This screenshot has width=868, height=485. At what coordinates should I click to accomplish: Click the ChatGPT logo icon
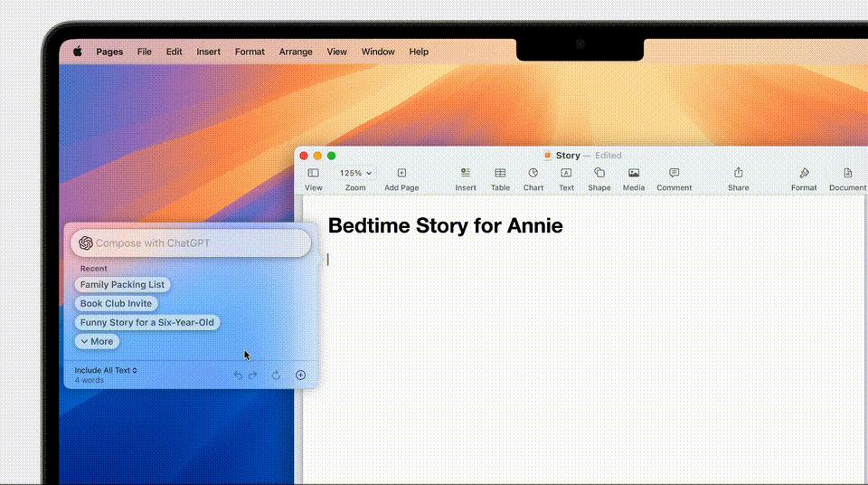[x=85, y=242]
